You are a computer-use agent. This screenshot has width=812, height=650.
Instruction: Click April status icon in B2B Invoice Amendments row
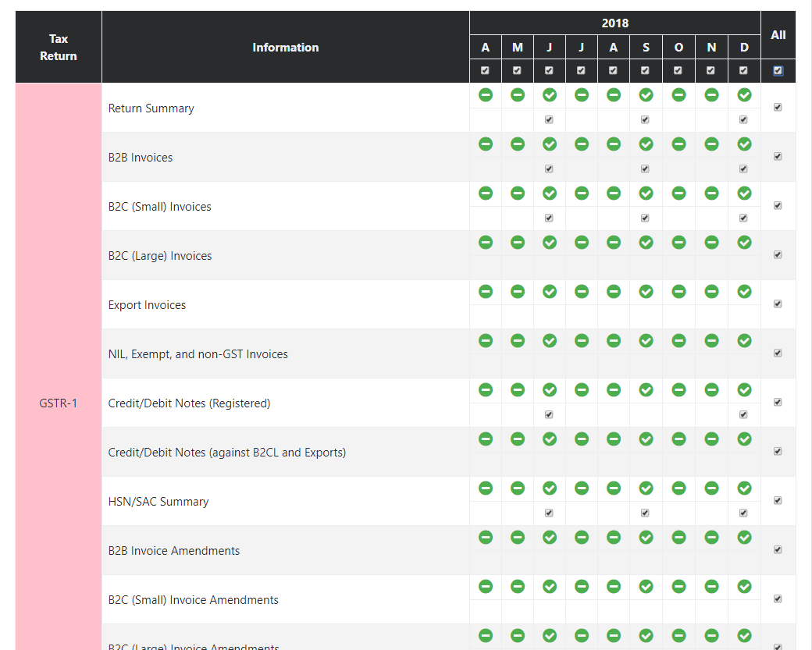[x=485, y=538]
